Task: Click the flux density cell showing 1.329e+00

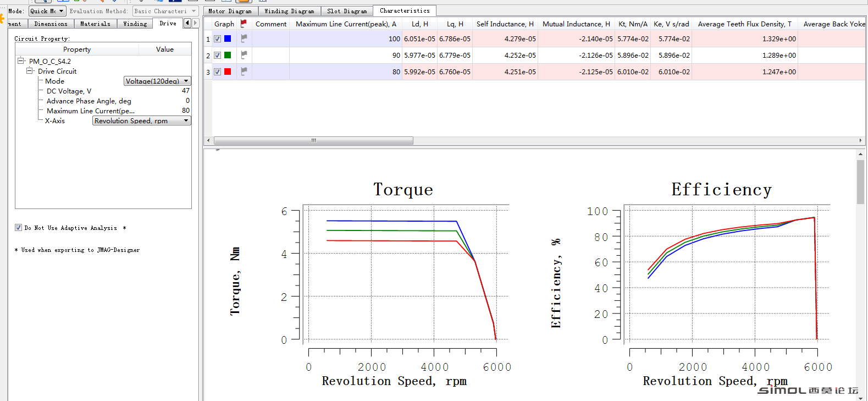Action: pos(745,39)
